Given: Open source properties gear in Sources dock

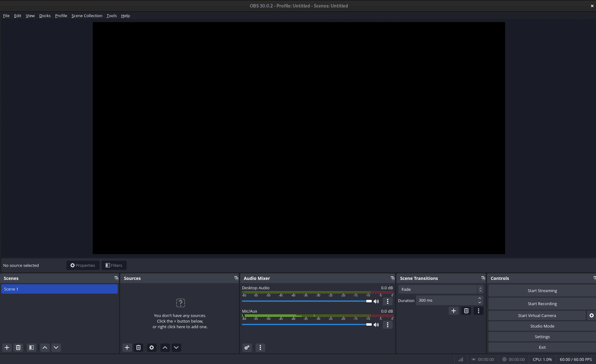Looking at the screenshot, I should [x=152, y=347].
